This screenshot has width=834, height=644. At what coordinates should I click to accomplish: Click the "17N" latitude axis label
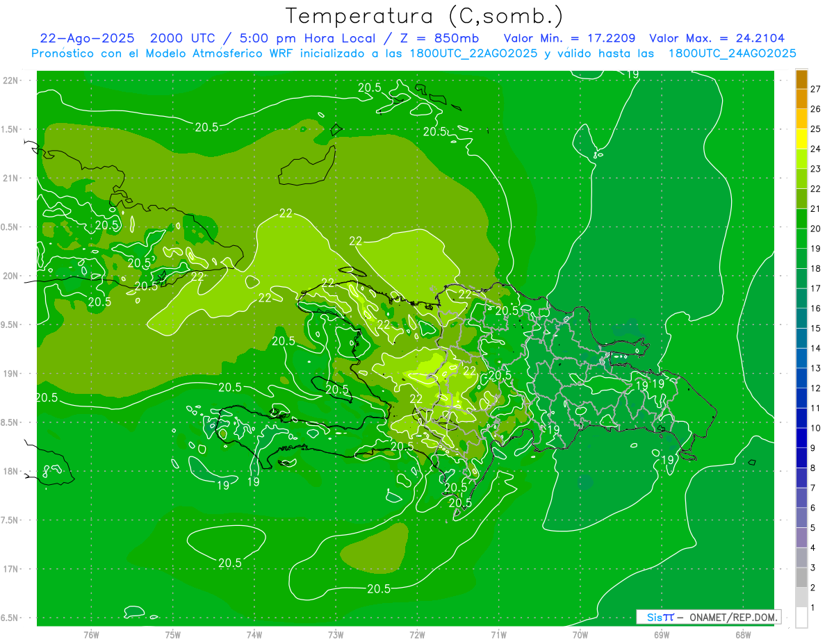point(12,569)
